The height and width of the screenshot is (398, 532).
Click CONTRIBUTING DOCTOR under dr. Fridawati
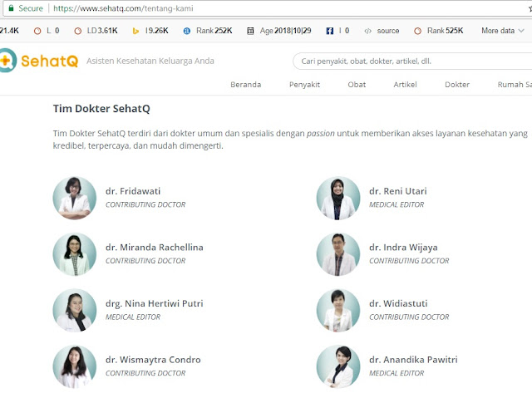pos(145,204)
